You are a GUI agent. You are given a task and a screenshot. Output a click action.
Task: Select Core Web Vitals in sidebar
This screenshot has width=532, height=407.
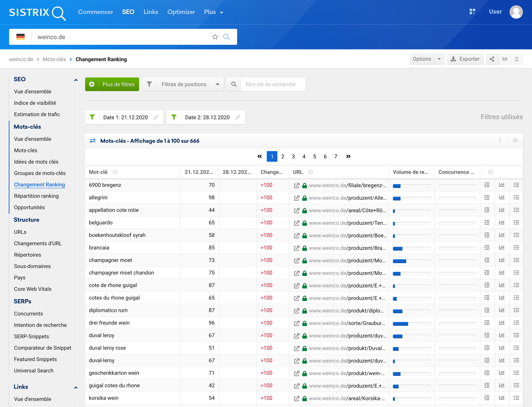click(33, 289)
